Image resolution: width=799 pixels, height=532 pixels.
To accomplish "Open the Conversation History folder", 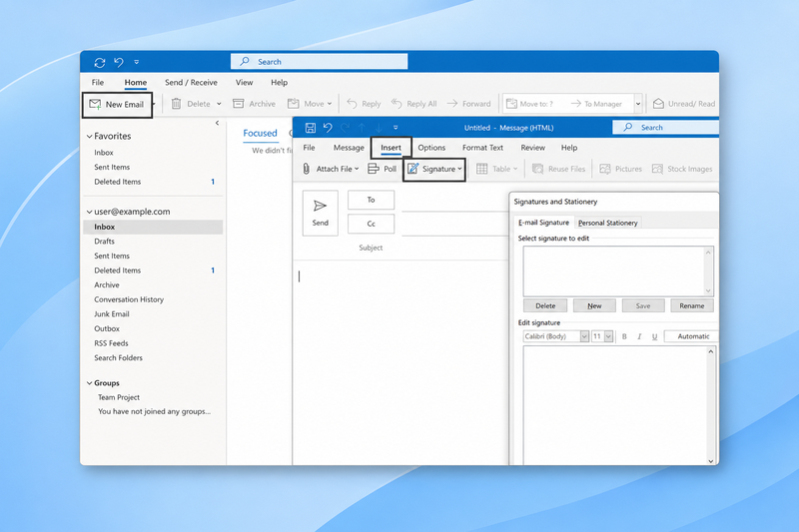I will point(129,299).
